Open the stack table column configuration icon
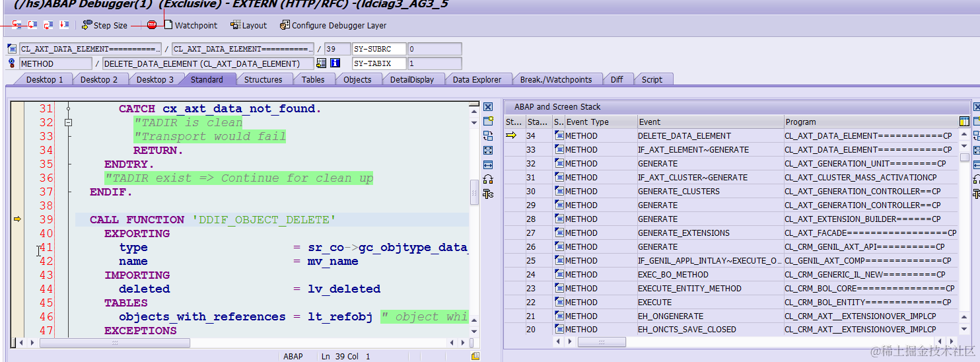Image resolution: width=980 pixels, height=362 pixels. [964, 122]
